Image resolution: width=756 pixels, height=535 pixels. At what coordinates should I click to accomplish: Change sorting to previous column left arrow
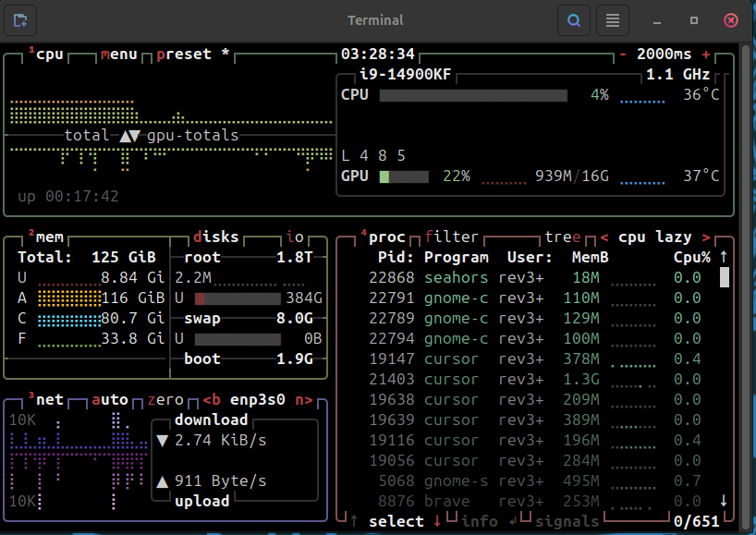coord(604,237)
